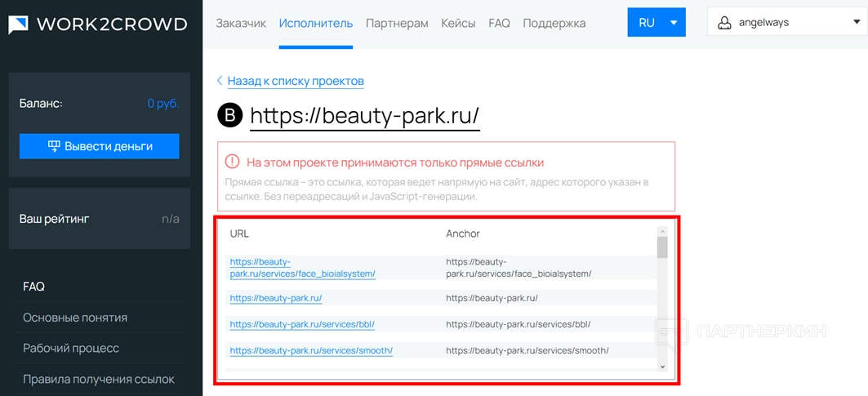The width and height of the screenshot is (868, 396).
Task: Click the services/smooth/ anchor text
Action: pyautogui.click(x=527, y=350)
